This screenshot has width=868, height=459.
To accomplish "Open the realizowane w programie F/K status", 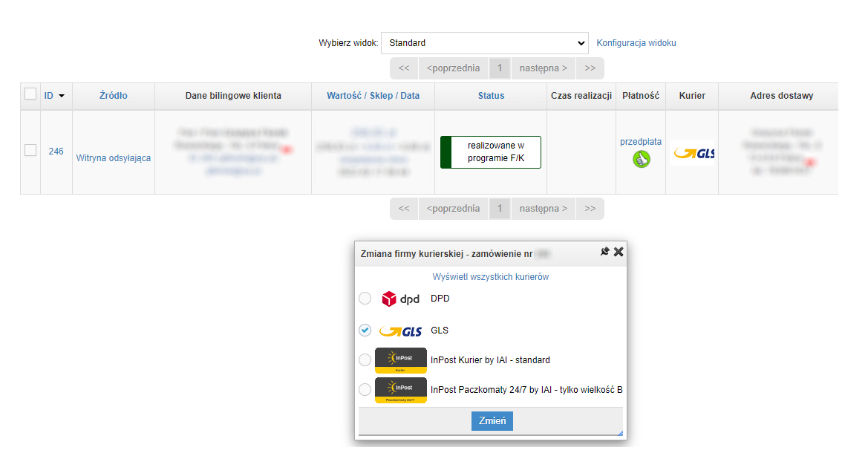I will (x=491, y=152).
